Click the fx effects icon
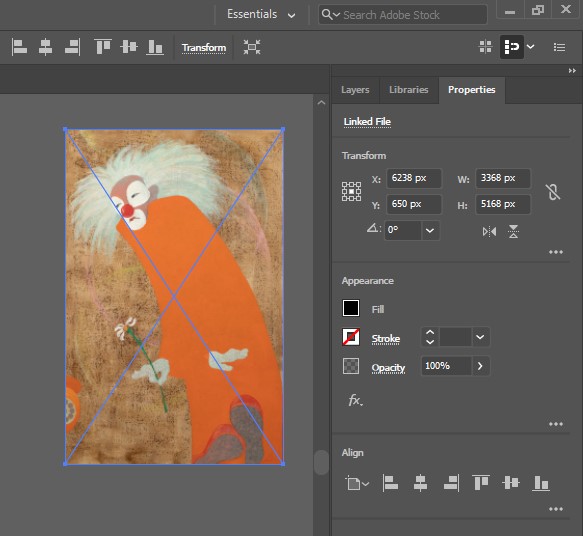 pyautogui.click(x=355, y=400)
